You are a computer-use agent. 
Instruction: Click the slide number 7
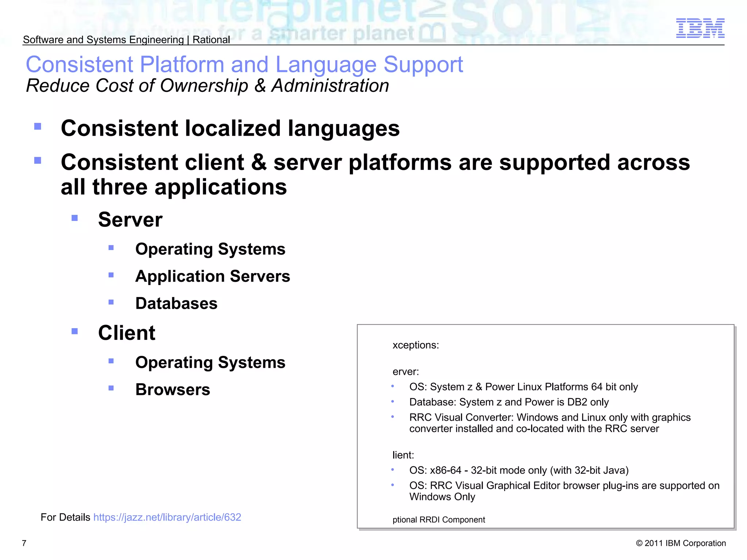24,543
